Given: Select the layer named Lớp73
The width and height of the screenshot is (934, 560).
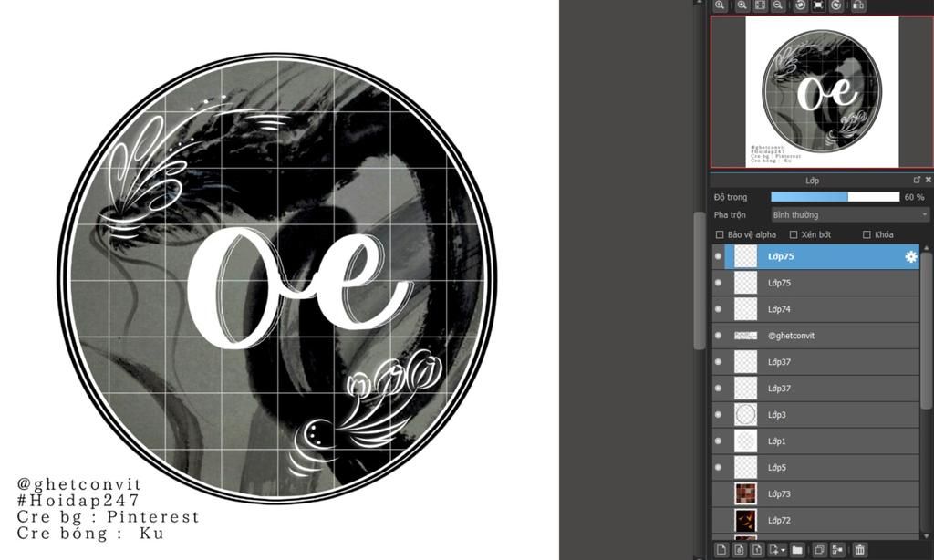Looking at the screenshot, I should [x=779, y=493].
